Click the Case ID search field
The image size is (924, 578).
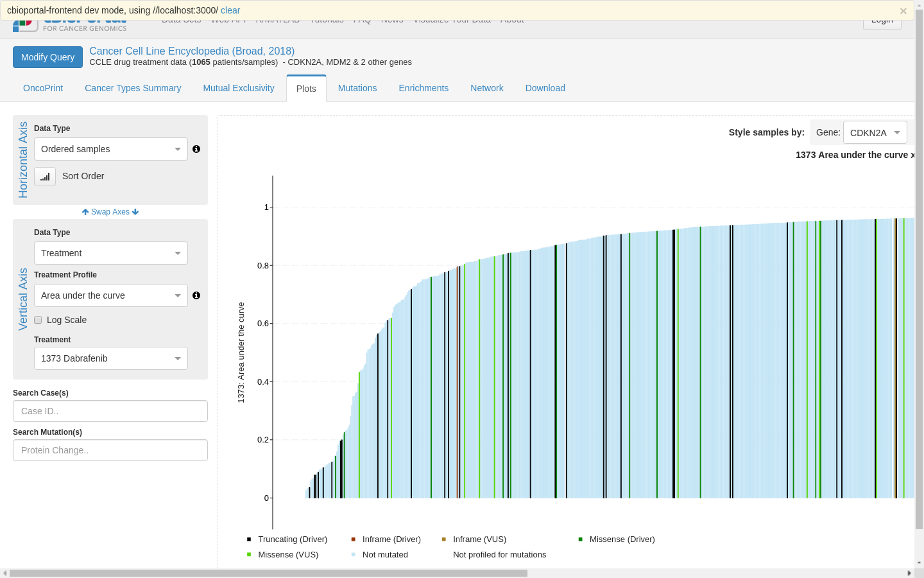click(x=110, y=410)
